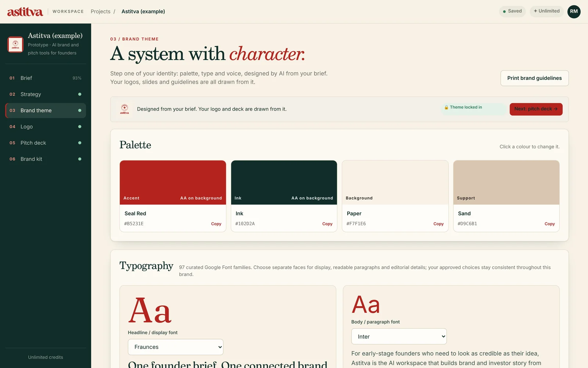
Task: Select the Ink dark green swatch
Action: point(284,182)
